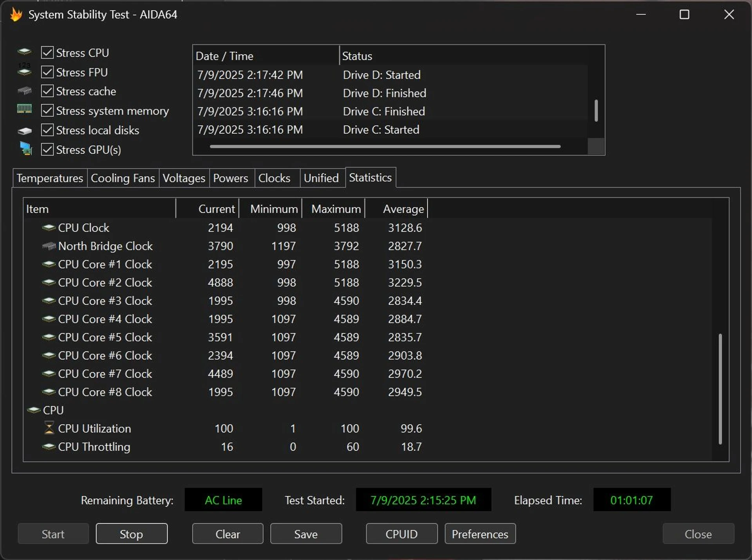The image size is (752, 560).
Task: Uncheck the Stress FPU checkbox
Action: click(x=47, y=72)
